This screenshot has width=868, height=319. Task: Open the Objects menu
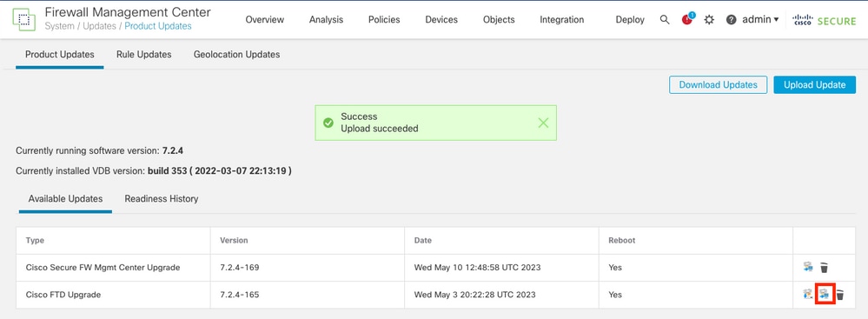tap(499, 19)
